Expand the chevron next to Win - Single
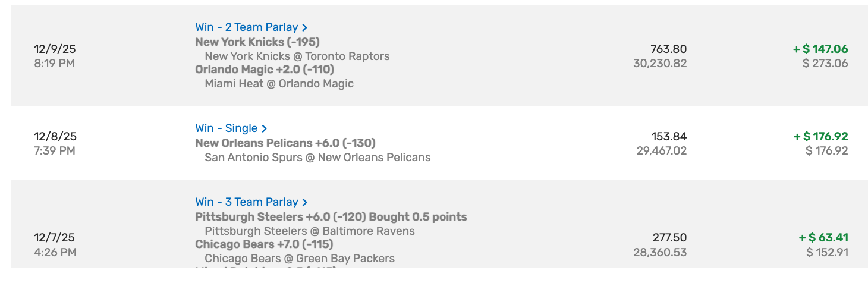This screenshot has width=868, height=283. tap(265, 128)
